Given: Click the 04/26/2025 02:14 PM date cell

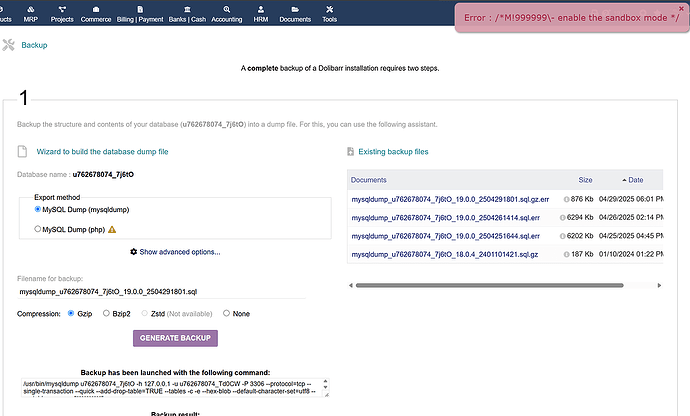Looking at the screenshot, I should [x=631, y=217].
